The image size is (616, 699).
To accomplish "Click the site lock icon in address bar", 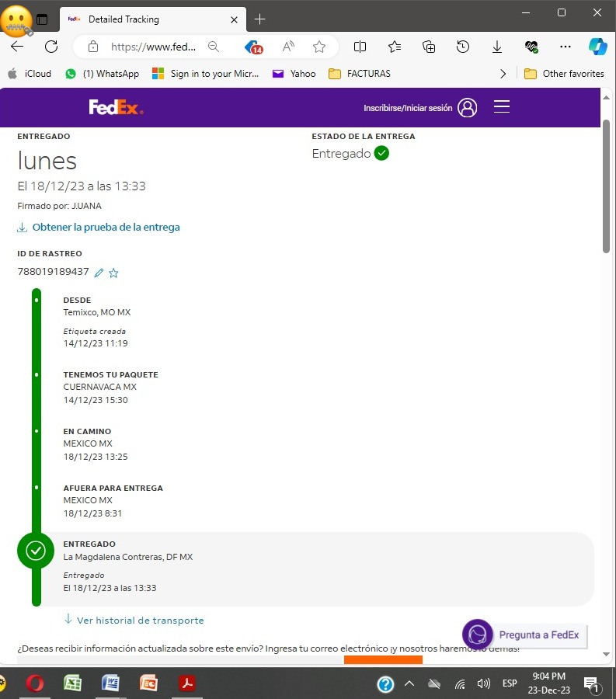I will [x=92, y=47].
